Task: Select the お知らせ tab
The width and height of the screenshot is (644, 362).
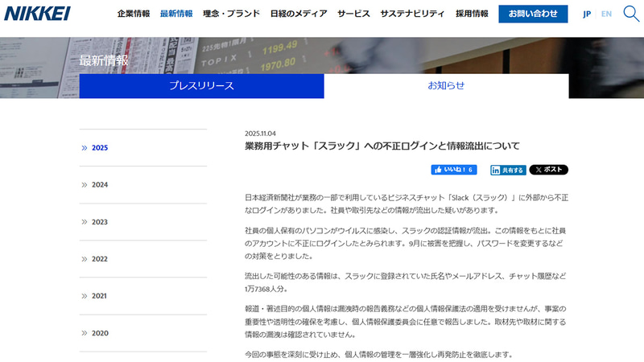Action: (x=447, y=86)
